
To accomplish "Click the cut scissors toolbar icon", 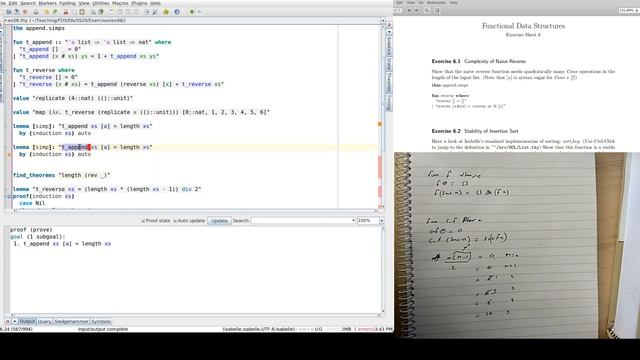I will tap(66, 12).
